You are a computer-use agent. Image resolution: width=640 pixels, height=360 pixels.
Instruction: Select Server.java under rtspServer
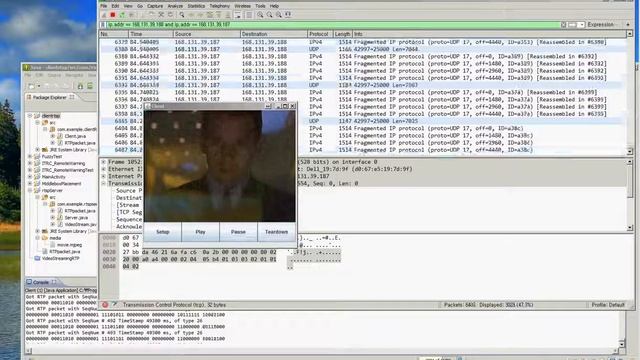76,218
